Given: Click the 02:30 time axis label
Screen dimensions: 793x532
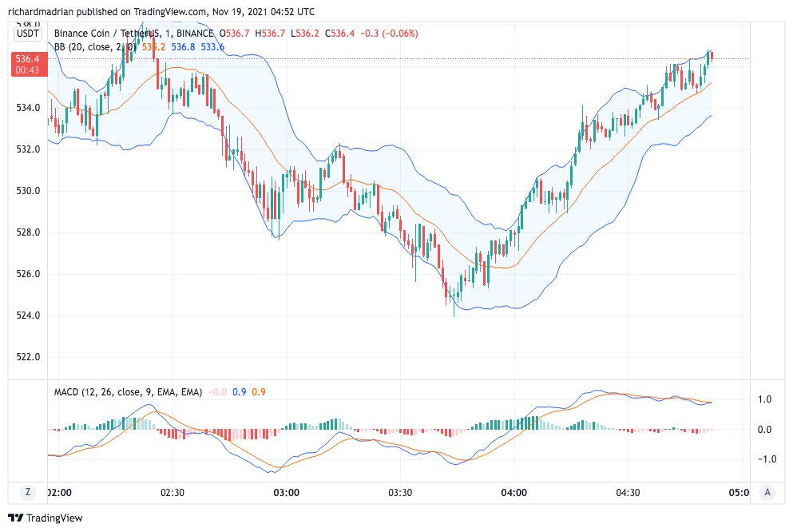Looking at the screenshot, I should pyautogui.click(x=172, y=493).
